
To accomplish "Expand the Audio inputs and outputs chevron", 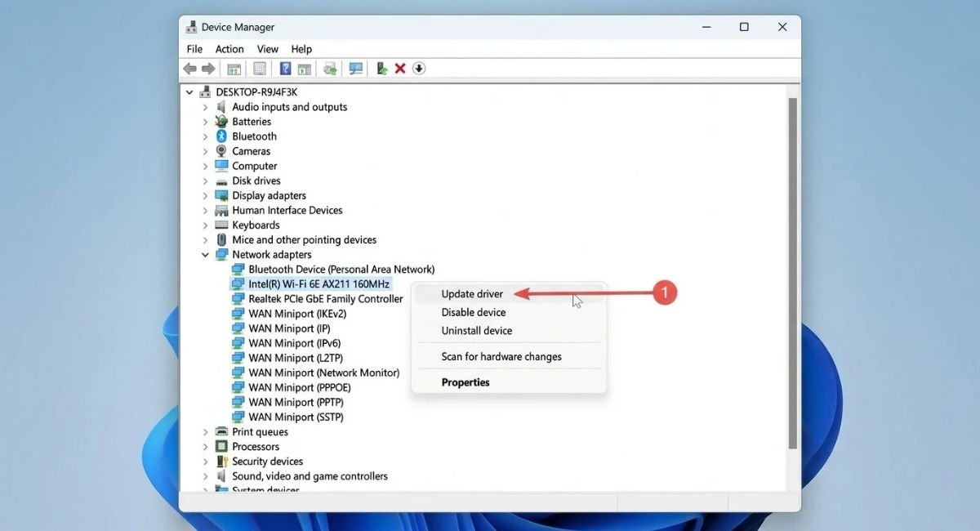I will 206,107.
